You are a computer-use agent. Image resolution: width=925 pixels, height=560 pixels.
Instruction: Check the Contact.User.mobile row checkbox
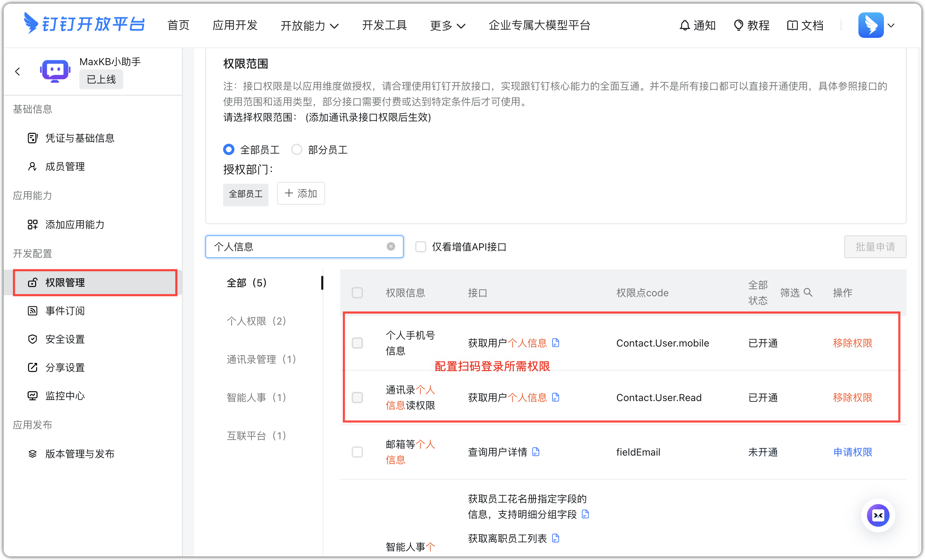coord(357,343)
